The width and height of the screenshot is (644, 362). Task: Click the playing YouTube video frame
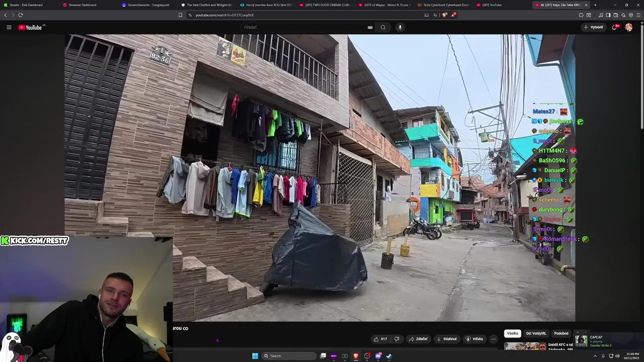pos(319,177)
